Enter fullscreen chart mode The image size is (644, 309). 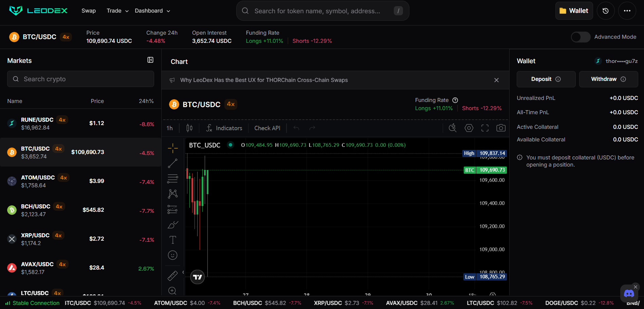tap(485, 128)
